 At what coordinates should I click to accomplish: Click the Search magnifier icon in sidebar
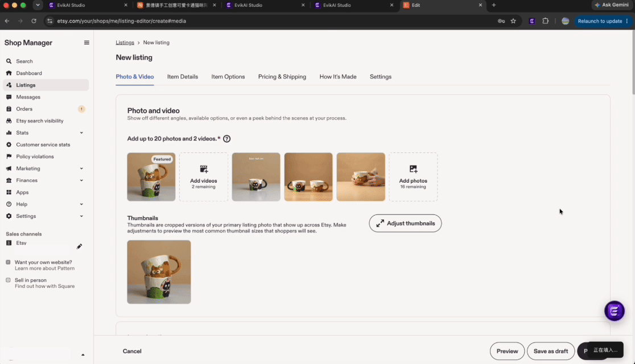pyautogui.click(x=9, y=61)
